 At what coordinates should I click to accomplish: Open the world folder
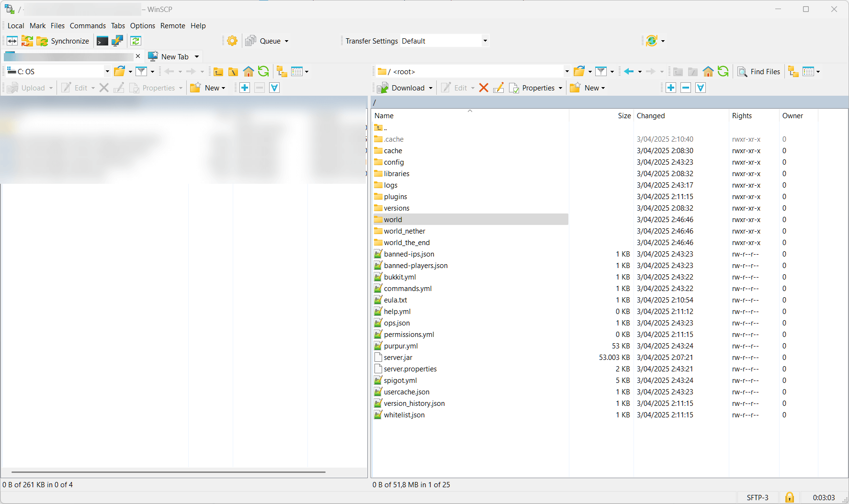[394, 219]
